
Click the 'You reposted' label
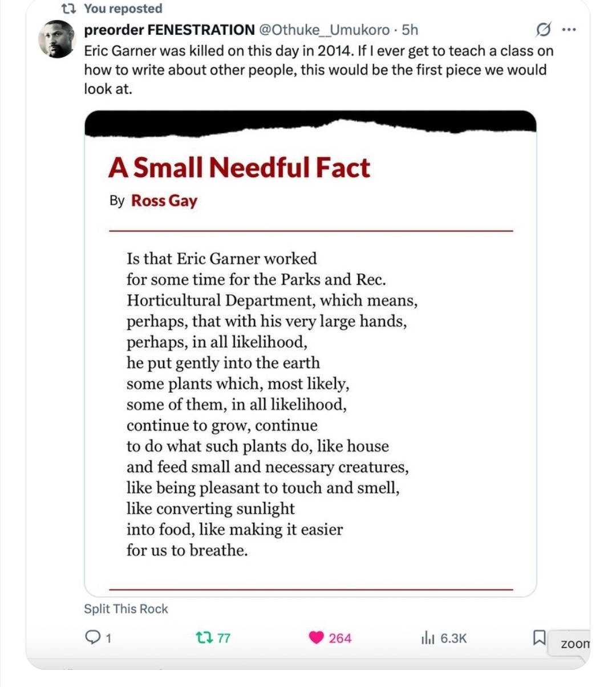[123, 9]
